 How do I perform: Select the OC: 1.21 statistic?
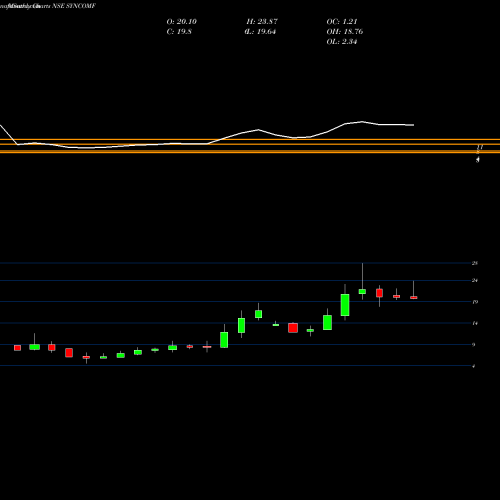pos(342,22)
